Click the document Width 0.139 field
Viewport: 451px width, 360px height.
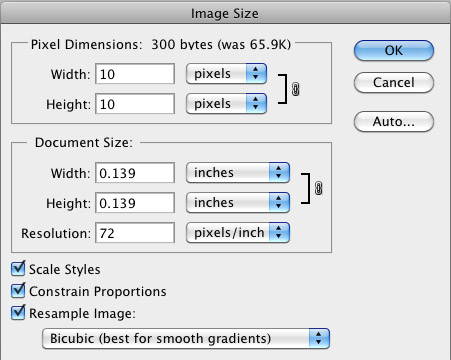click(x=135, y=173)
